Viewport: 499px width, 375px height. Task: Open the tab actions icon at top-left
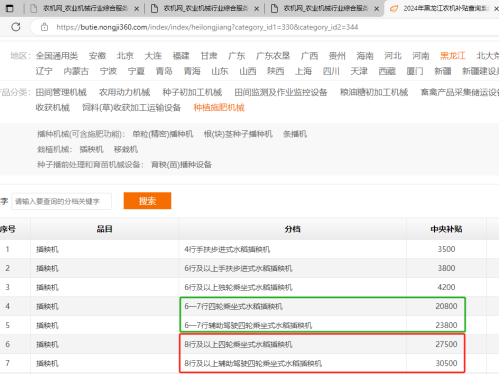[10, 8]
